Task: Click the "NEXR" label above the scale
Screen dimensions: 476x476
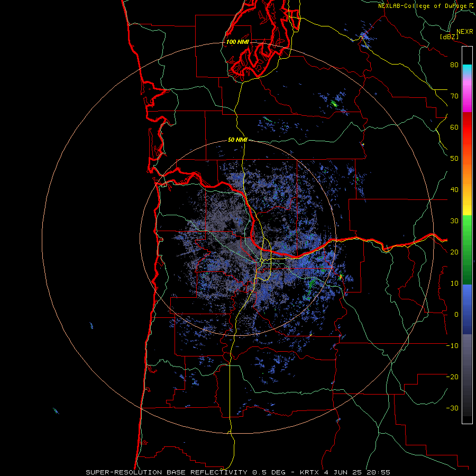Action: (465, 32)
